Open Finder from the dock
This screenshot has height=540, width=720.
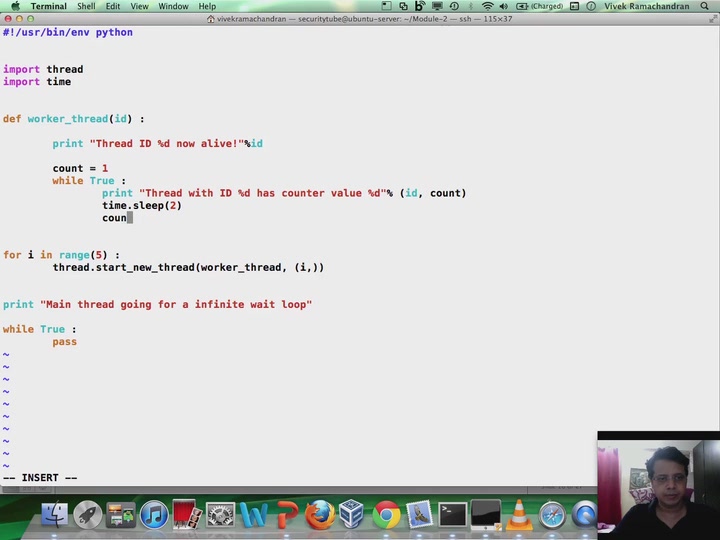pos(55,514)
